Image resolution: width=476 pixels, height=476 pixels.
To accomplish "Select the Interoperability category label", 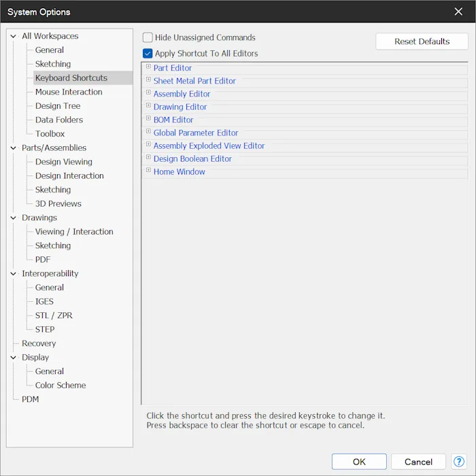I will [x=50, y=273].
